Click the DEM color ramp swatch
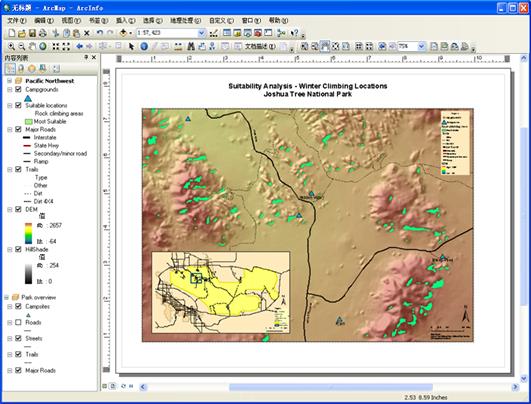The width and height of the screenshot is (531, 404). click(28, 233)
